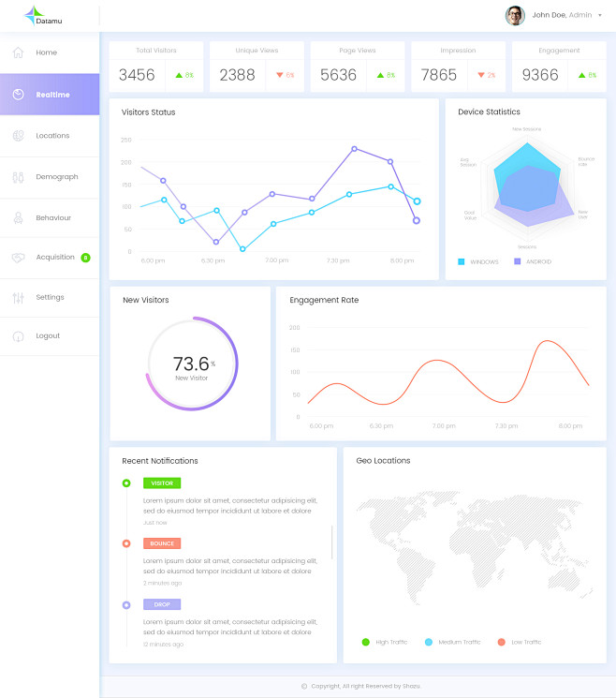This screenshot has width=616, height=698.
Task: Click the Acquisition handshake icon
Action: (x=18, y=258)
